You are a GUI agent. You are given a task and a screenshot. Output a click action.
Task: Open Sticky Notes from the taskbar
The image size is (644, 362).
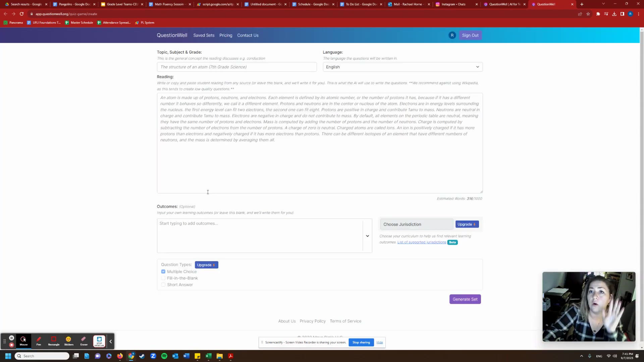198,356
